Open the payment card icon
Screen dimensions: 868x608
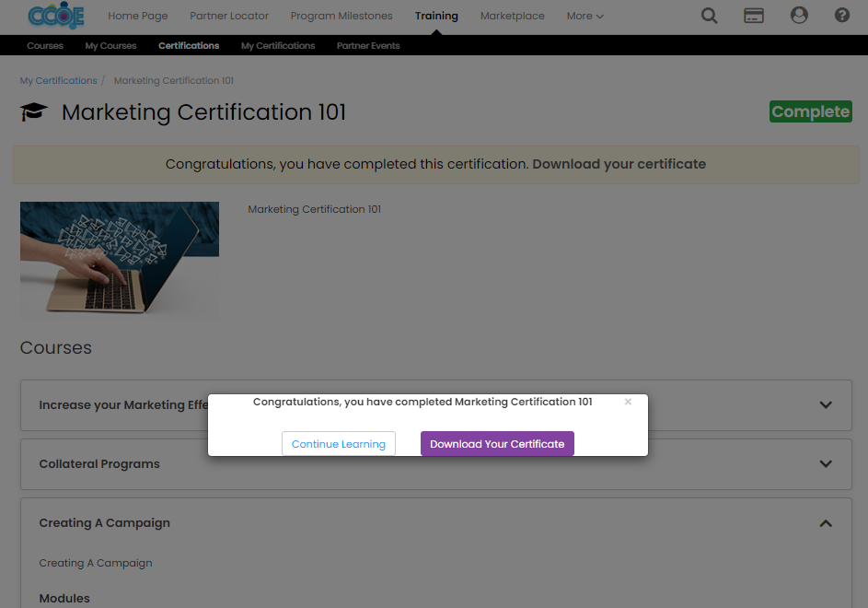click(x=754, y=16)
